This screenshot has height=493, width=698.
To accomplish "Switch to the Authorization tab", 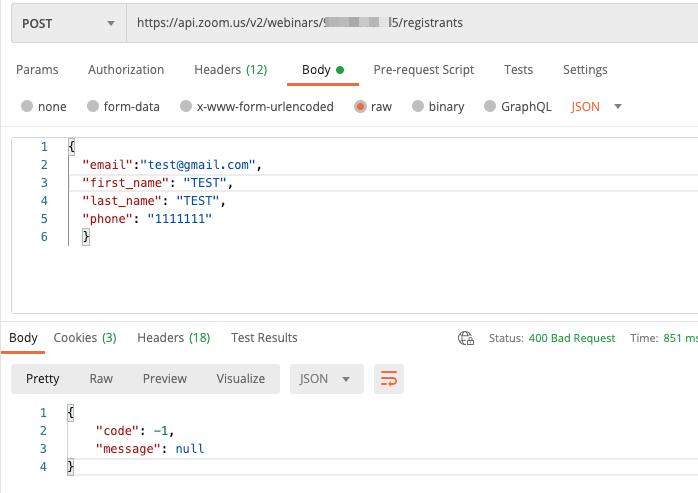I will [126, 70].
